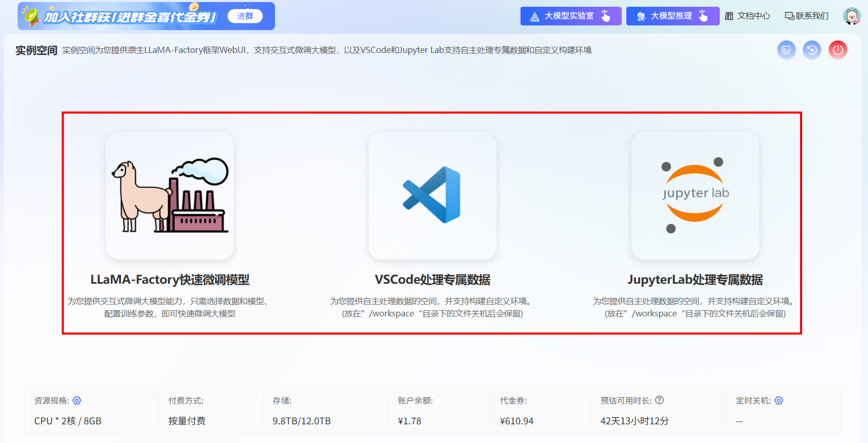868x443 pixels.
Task: Open the alpaca user avatar menu
Action: tap(851, 16)
